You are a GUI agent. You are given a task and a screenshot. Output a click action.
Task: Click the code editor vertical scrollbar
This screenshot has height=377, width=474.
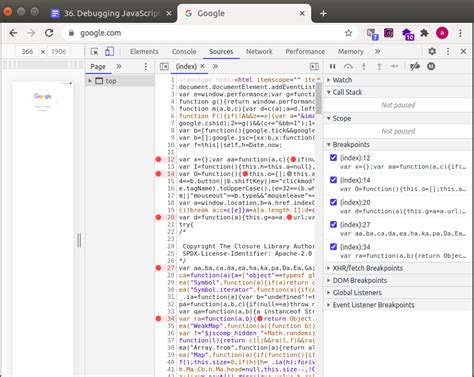(x=319, y=99)
